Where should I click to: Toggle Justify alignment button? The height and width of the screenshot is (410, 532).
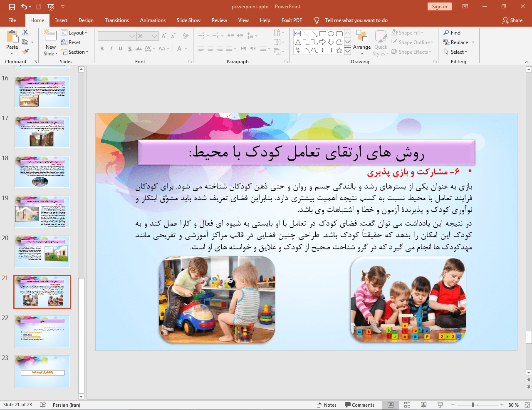point(229,49)
